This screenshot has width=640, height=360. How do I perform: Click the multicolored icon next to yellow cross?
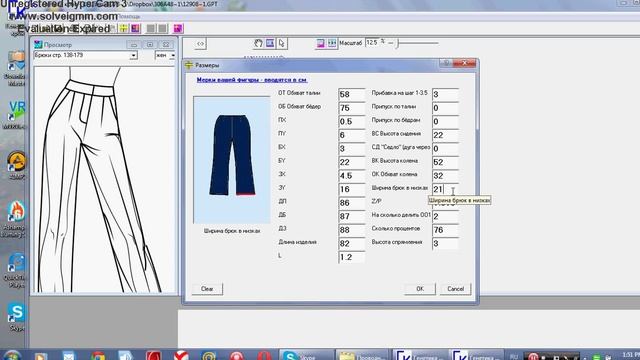(136, 28)
